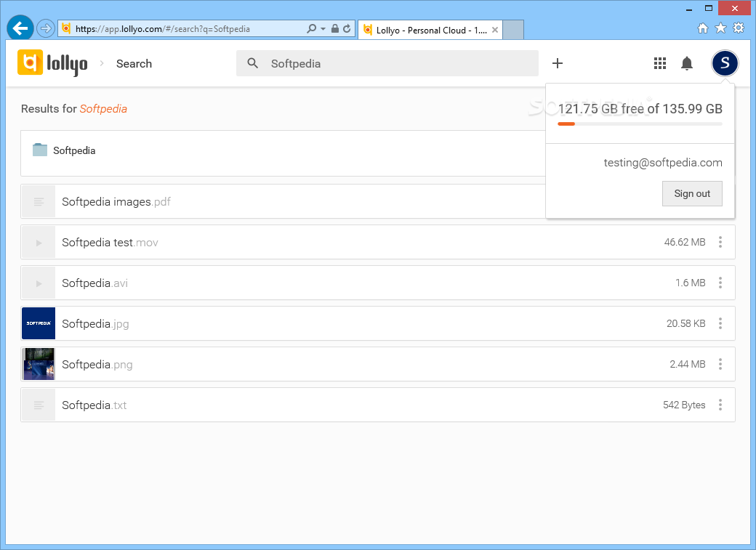
Task: Select the Lollyo - Personal Cloud tab
Action: pyautogui.click(x=430, y=30)
